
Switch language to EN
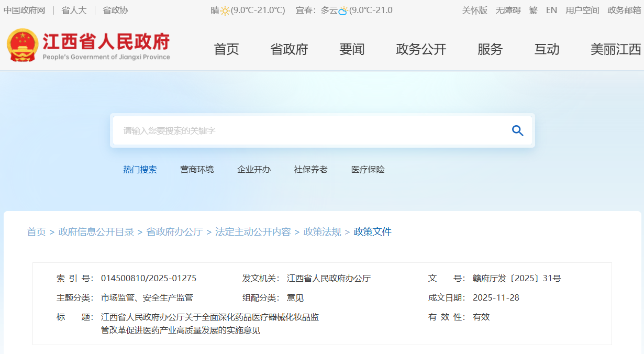[x=551, y=10]
